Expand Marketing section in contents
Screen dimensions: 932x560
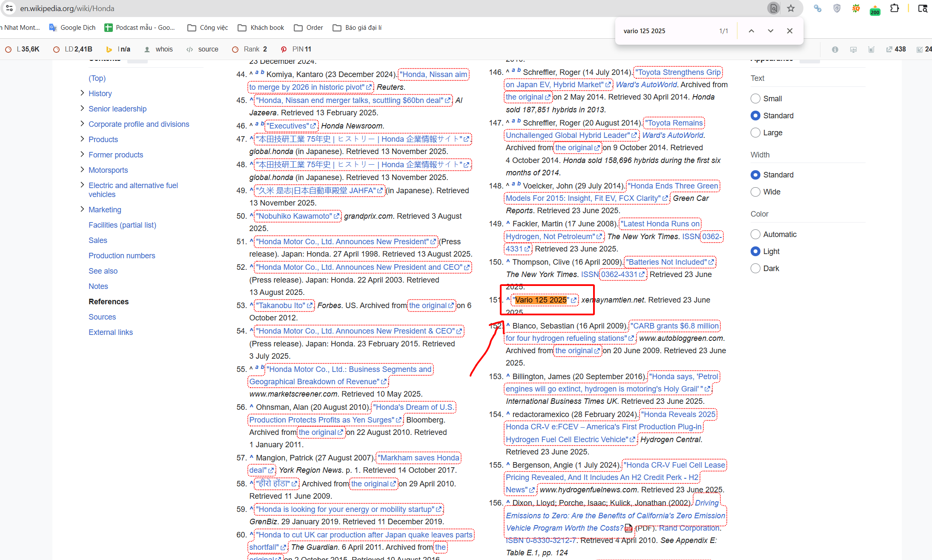pyautogui.click(x=82, y=209)
